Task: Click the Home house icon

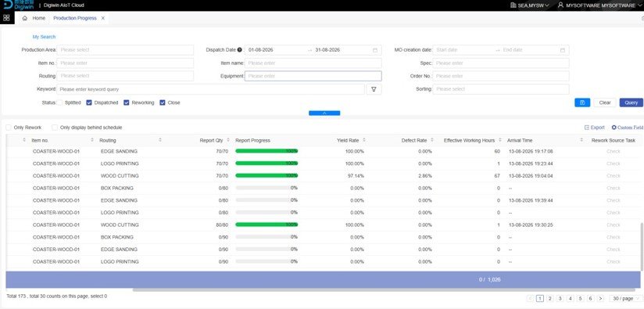Action: (x=25, y=18)
